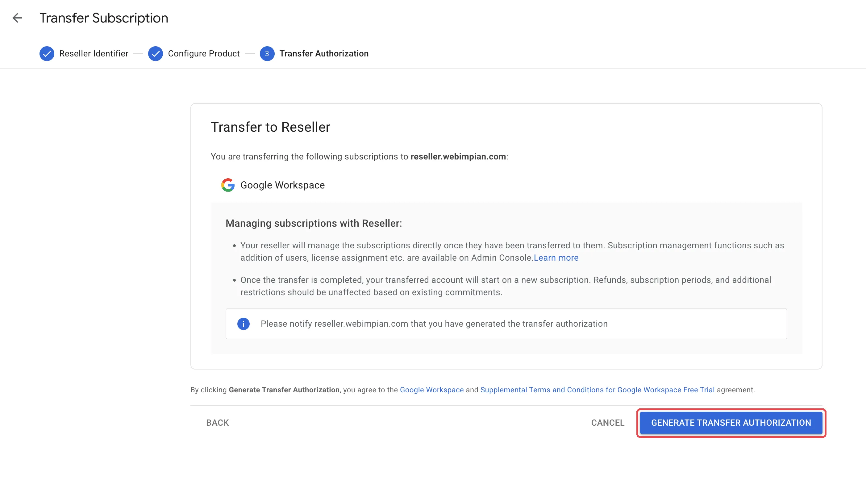Click the BACK button
Viewport: 866px width, 504px height.
click(x=218, y=423)
